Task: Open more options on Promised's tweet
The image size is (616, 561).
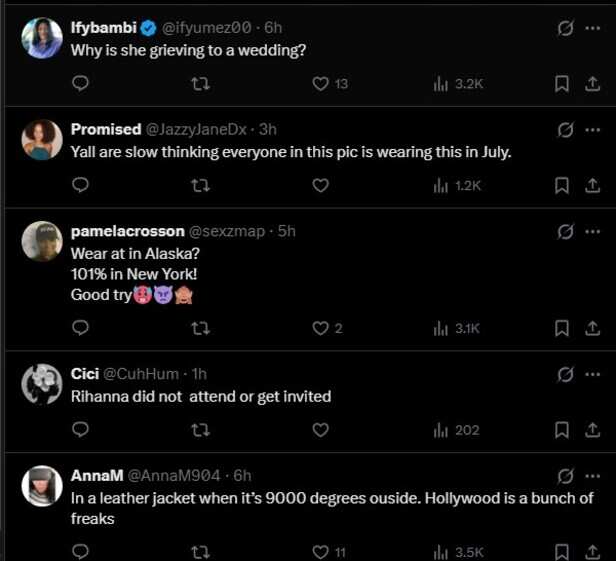Action: (x=592, y=130)
